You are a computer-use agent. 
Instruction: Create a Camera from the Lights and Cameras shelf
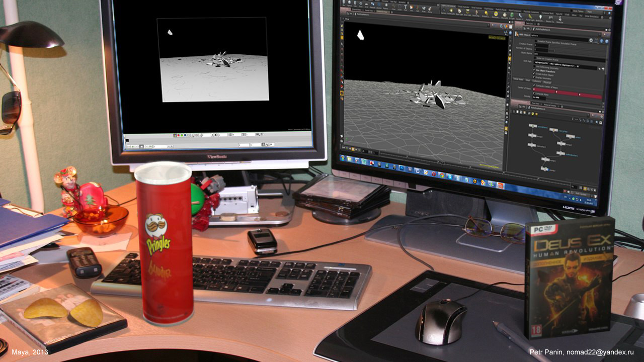pos(444,11)
